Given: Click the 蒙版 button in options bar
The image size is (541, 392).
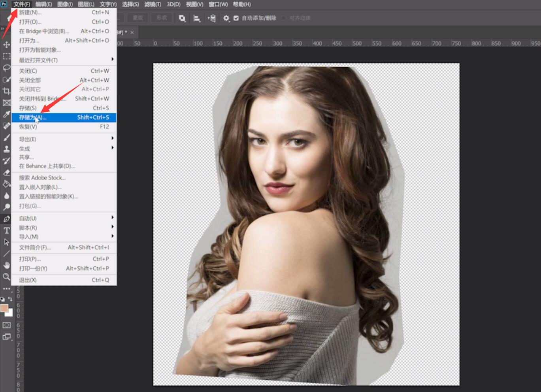Looking at the screenshot, I should click(138, 18).
